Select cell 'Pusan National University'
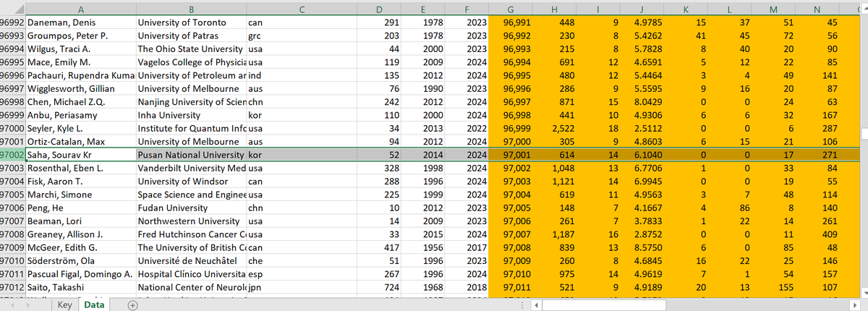Screen dimensions: 868x311 tap(190, 155)
